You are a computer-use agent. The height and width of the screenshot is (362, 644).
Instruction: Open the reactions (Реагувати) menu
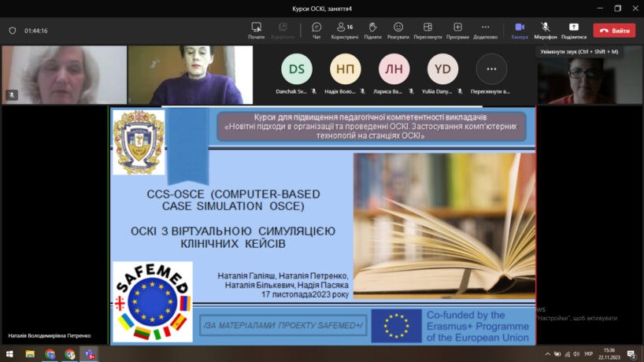click(x=398, y=30)
